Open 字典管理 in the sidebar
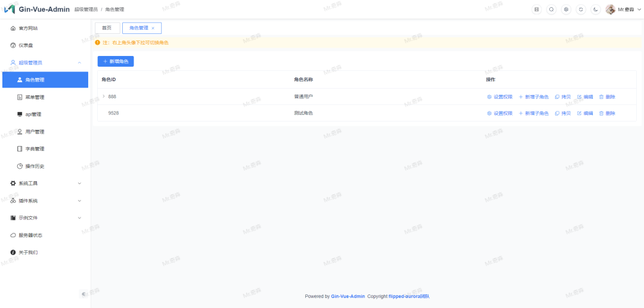 click(45, 149)
